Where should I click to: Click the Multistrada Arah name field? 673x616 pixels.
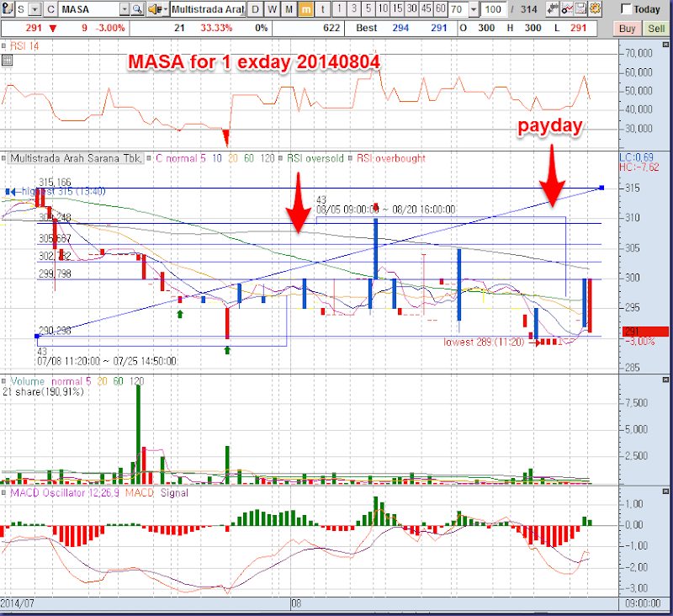click(x=208, y=9)
